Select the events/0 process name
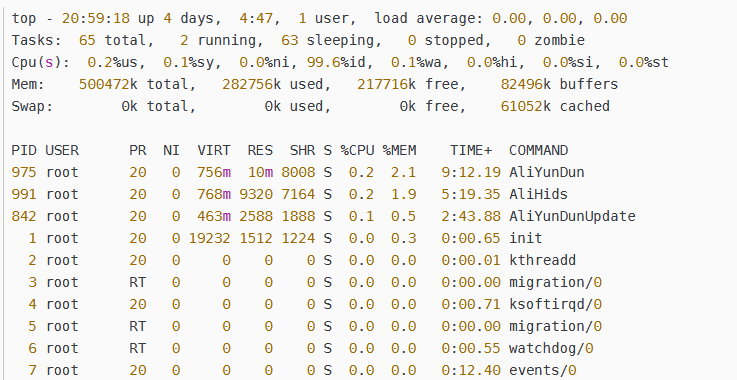Screen dimensions: 737x380 coord(542,371)
